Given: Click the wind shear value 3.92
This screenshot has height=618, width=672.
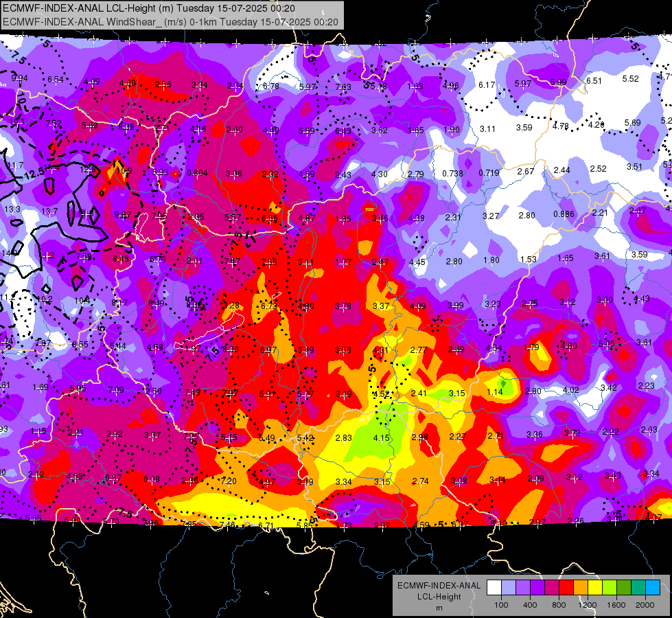Looking at the screenshot, I should click(x=115, y=433).
